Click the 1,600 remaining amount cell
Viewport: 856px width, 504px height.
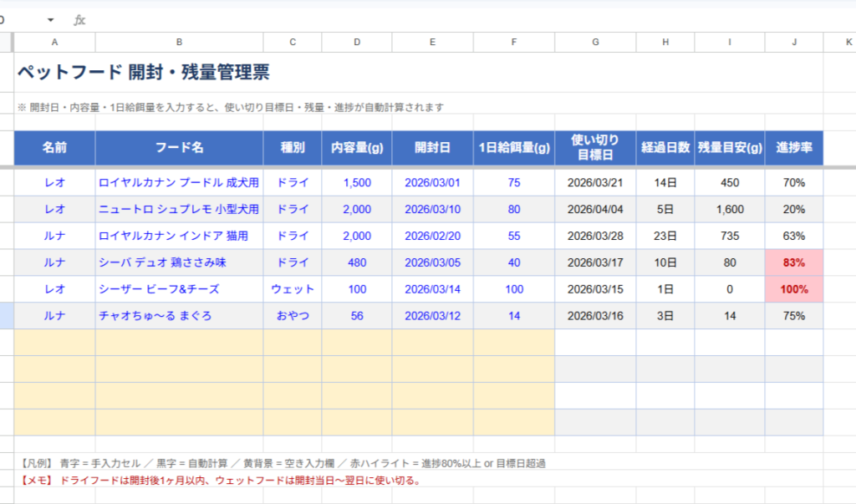(x=729, y=209)
